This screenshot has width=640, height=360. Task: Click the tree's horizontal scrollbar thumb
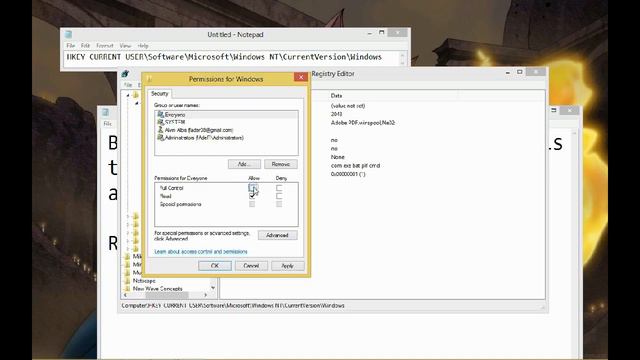(167, 295)
